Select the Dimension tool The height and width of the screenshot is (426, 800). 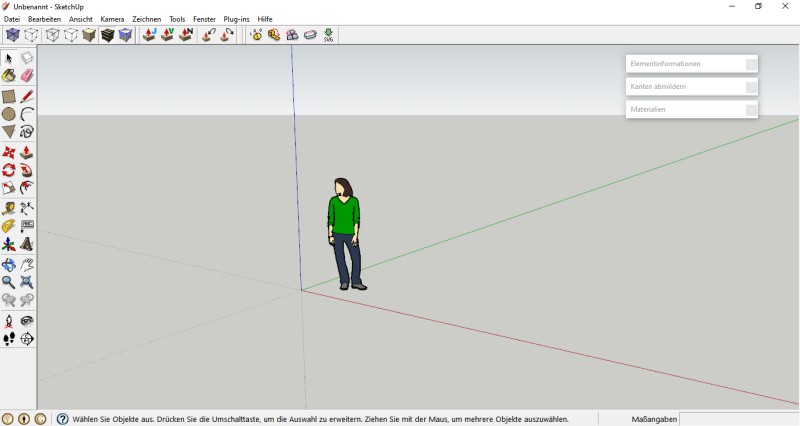pyautogui.click(x=27, y=208)
